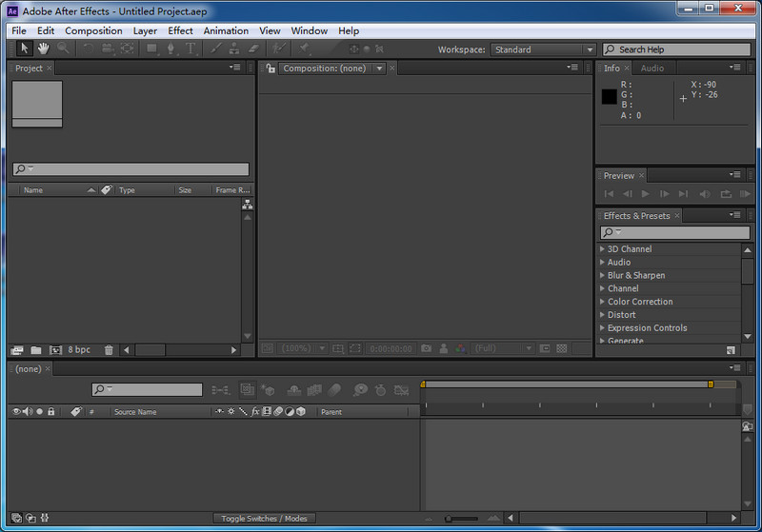Image resolution: width=762 pixels, height=532 pixels.
Task: Click the new composition icon in Project panel
Action: (55, 350)
